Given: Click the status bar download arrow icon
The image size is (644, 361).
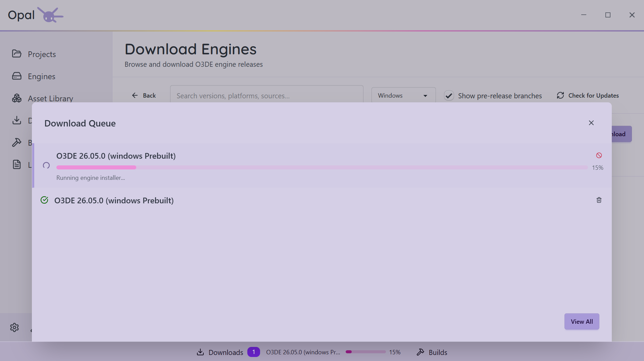Looking at the screenshot, I should [x=200, y=352].
